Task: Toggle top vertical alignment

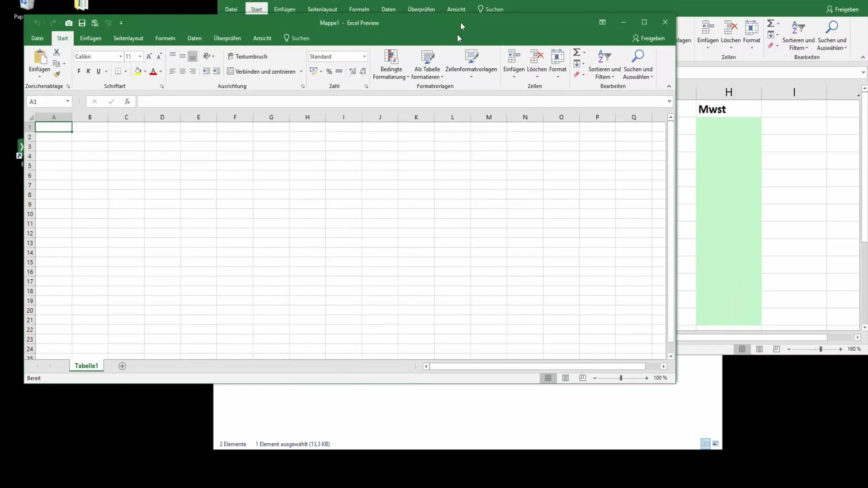Action: pyautogui.click(x=172, y=56)
